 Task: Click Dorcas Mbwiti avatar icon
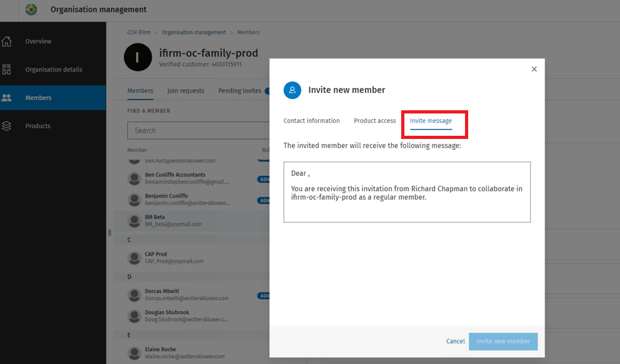pos(135,295)
